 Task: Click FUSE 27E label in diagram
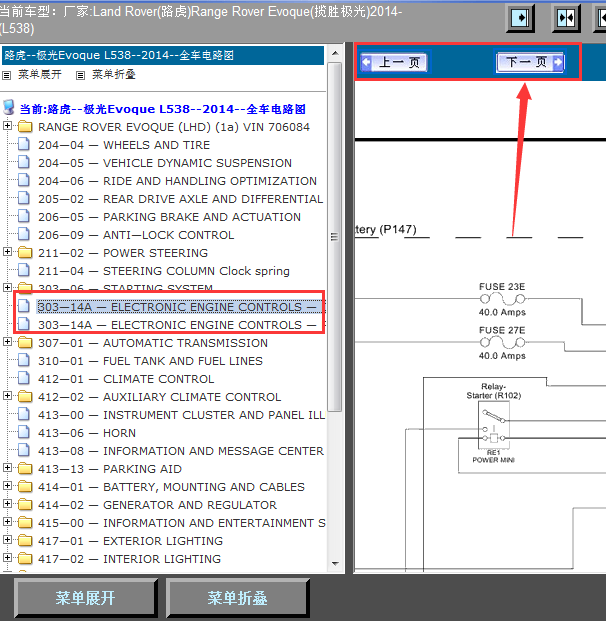point(502,330)
